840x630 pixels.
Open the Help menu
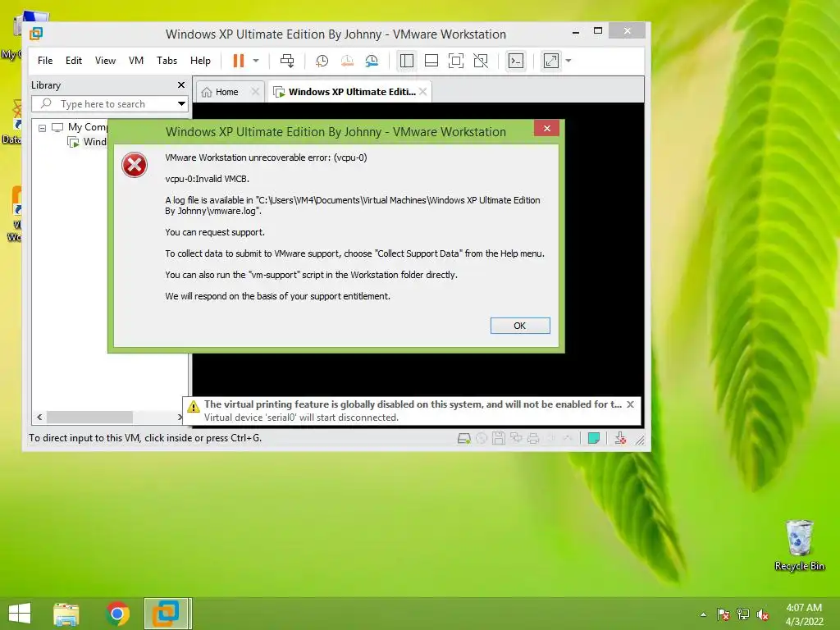(200, 61)
